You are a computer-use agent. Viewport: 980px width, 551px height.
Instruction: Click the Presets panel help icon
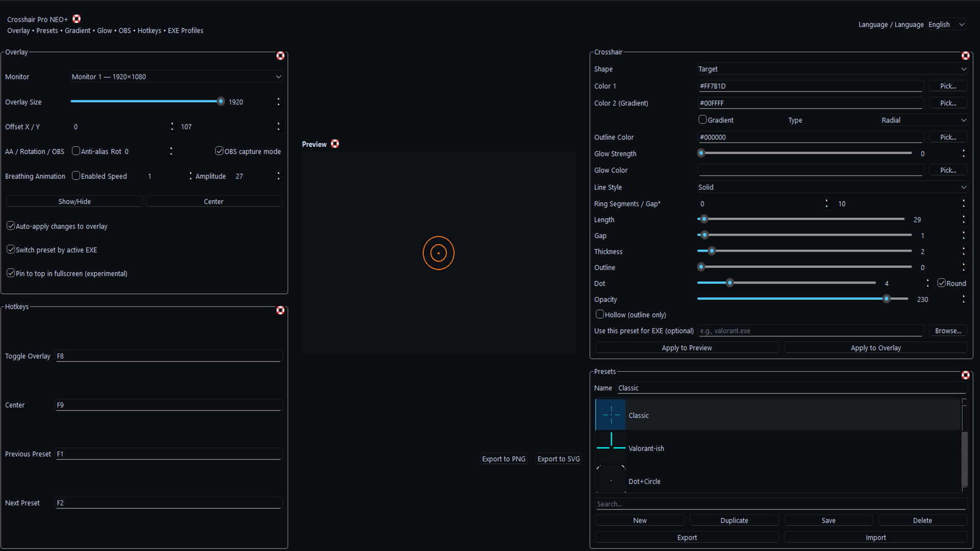pyautogui.click(x=966, y=375)
